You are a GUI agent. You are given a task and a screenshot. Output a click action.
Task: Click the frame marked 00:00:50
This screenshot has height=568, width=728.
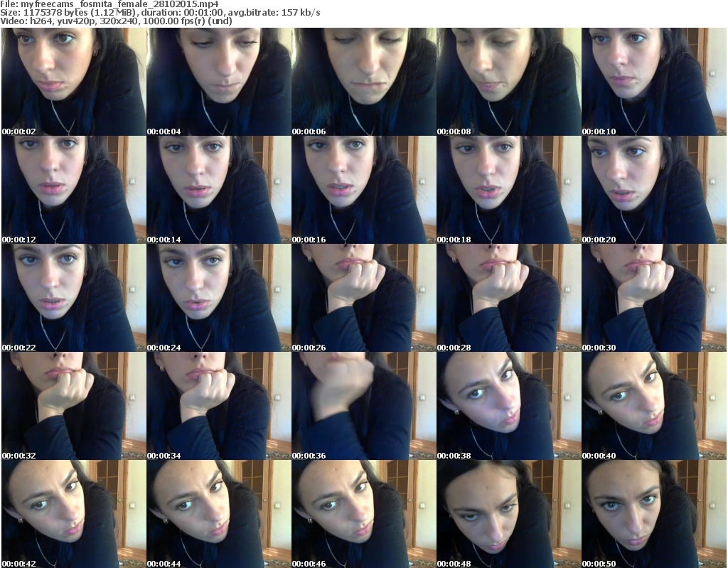[x=654, y=514]
